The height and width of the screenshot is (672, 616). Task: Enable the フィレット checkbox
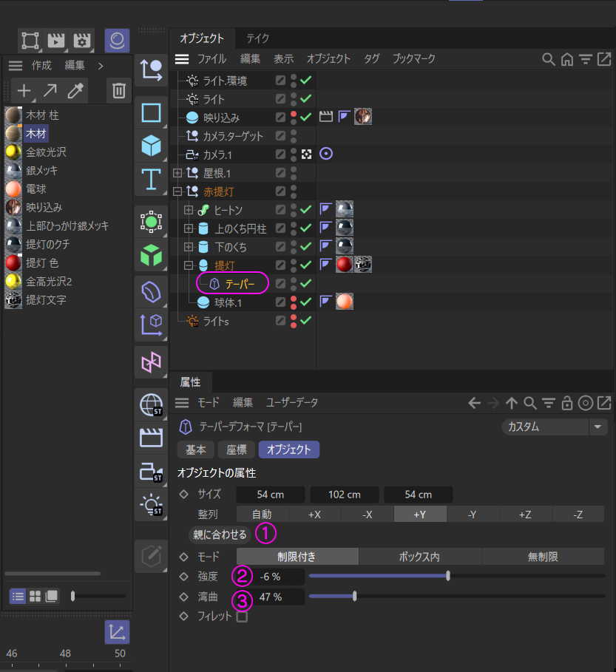click(242, 616)
